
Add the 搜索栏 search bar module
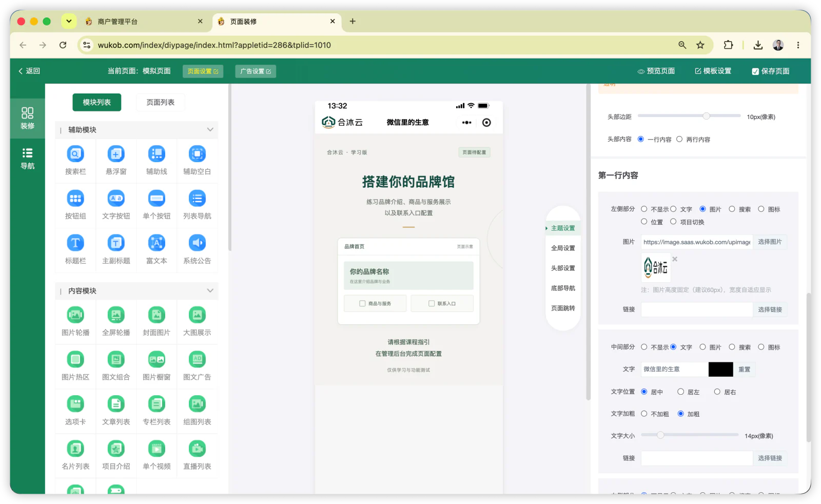click(x=75, y=161)
